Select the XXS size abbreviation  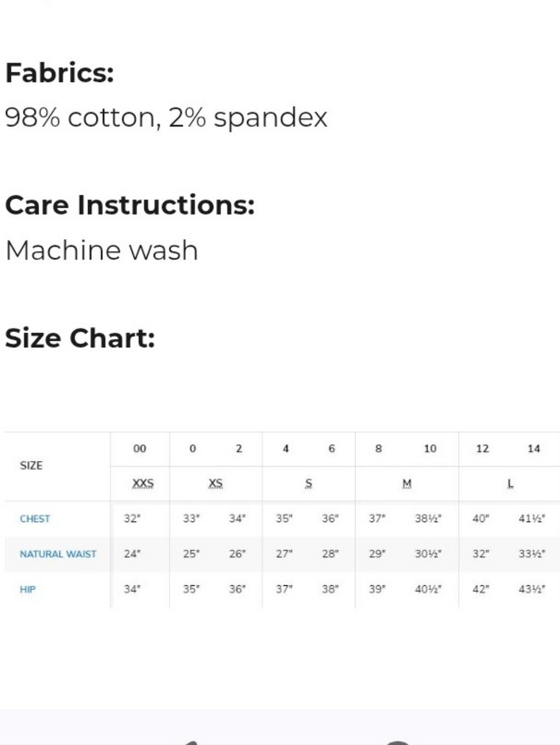[143, 483]
